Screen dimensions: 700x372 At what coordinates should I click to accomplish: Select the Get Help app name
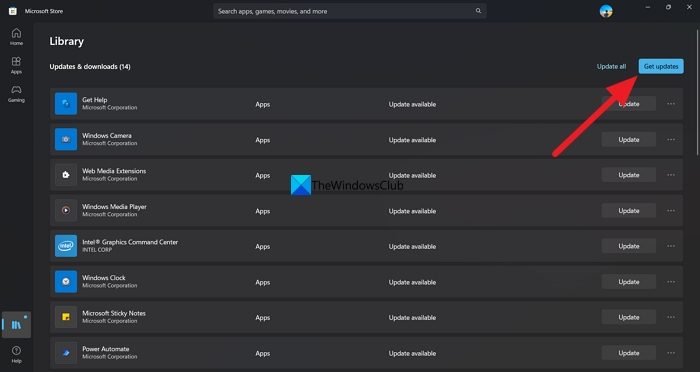pyautogui.click(x=95, y=100)
